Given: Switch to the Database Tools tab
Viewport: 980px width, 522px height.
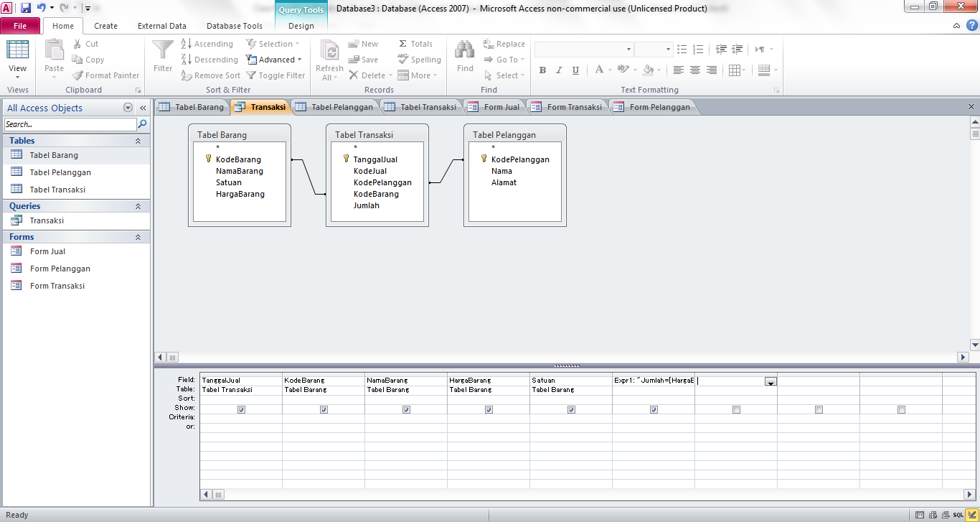Looking at the screenshot, I should click(235, 26).
